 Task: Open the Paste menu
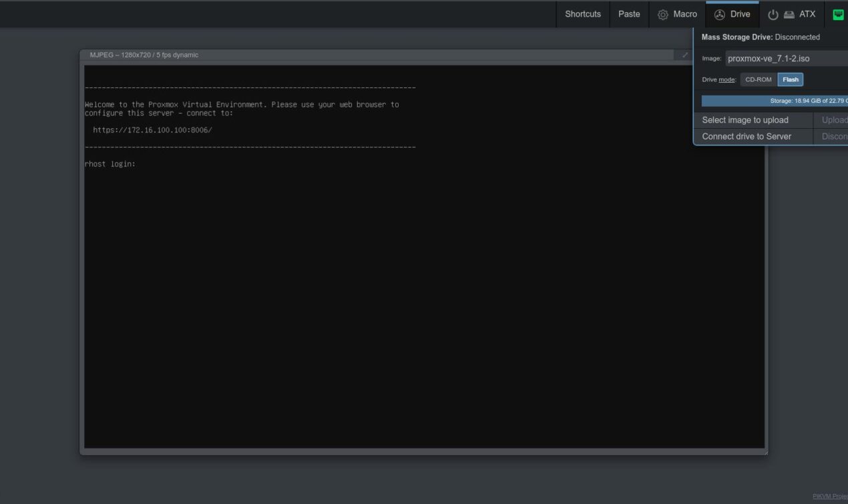point(629,14)
